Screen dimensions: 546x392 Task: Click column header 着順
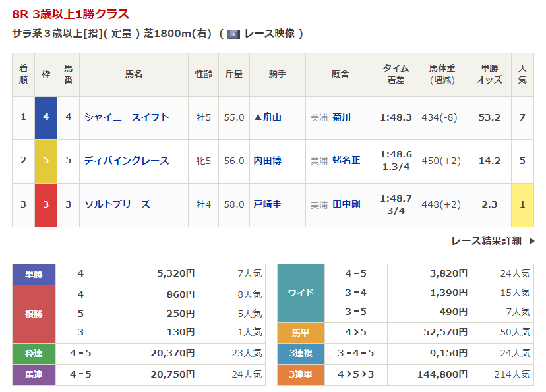tap(23, 74)
